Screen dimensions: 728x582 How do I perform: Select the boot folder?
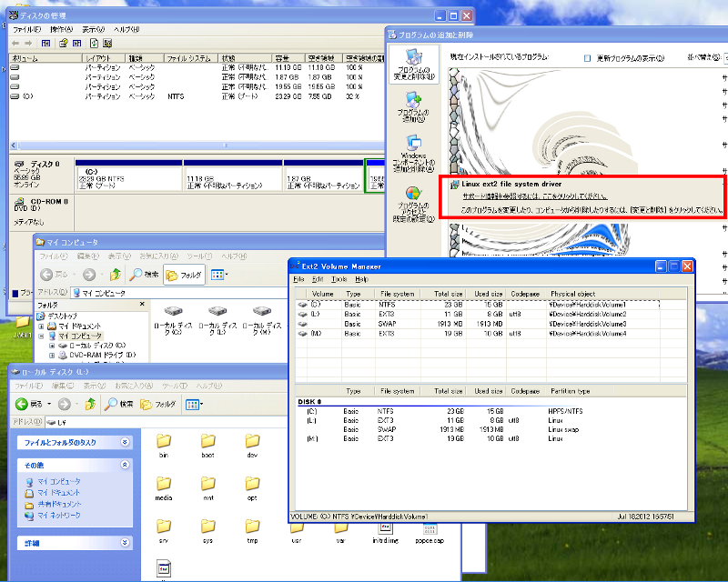(208, 446)
